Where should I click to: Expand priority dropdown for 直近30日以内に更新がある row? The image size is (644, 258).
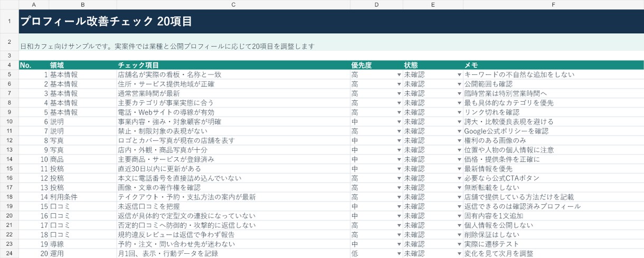coord(399,169)
